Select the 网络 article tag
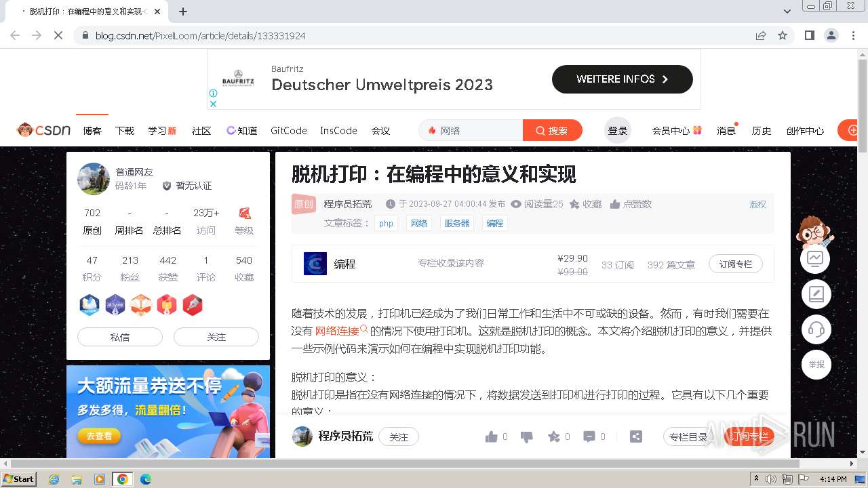 (x=419, y=223)
